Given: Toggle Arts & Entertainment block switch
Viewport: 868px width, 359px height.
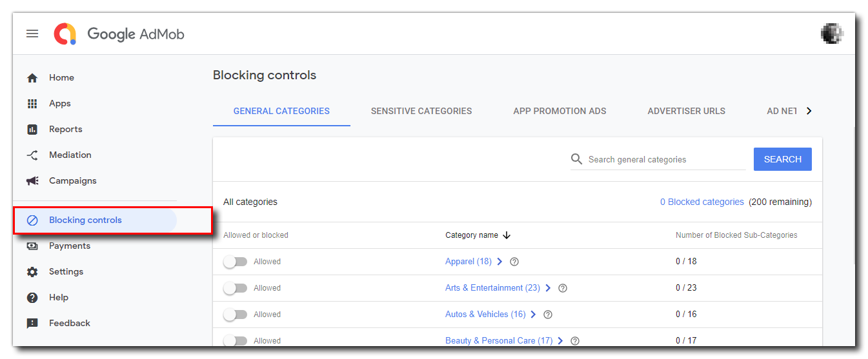Looking at the screenshot, I should pyautogui.click(x=236, y=288).
